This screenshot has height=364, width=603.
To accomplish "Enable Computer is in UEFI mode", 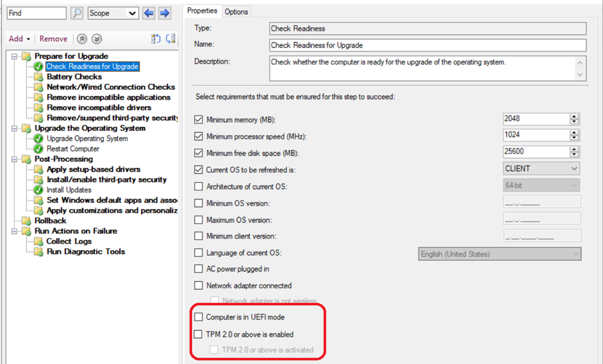I will [x=198, y=317].
